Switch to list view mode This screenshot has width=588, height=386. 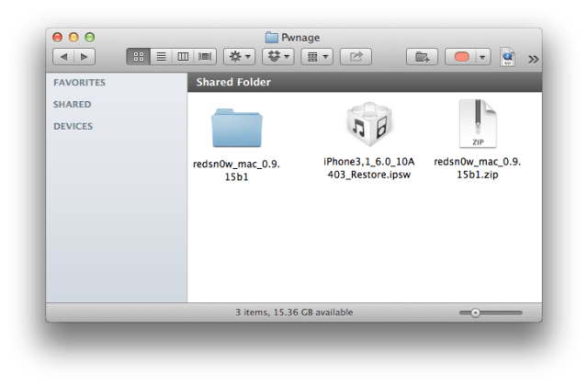click(x=161, y=57)
